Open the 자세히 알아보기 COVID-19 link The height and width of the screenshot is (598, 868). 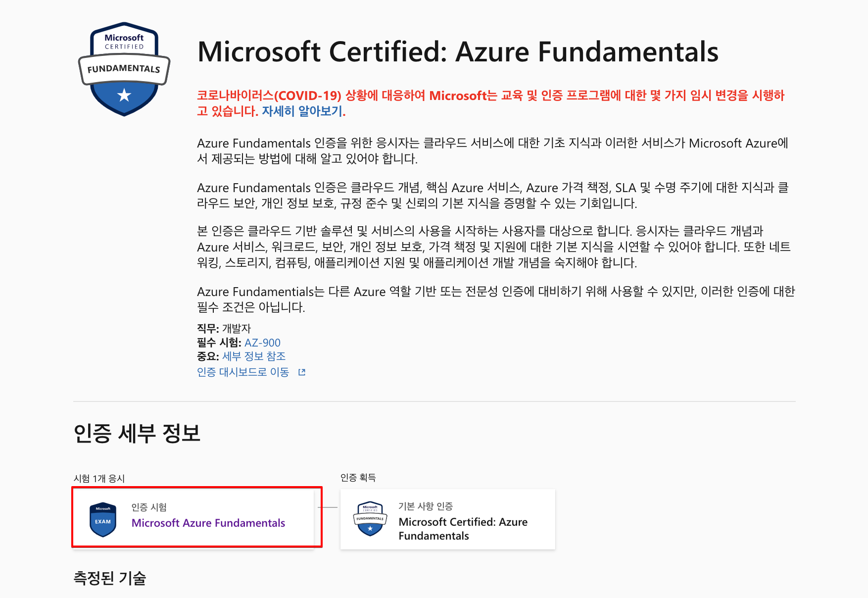(x=302, y=111)
